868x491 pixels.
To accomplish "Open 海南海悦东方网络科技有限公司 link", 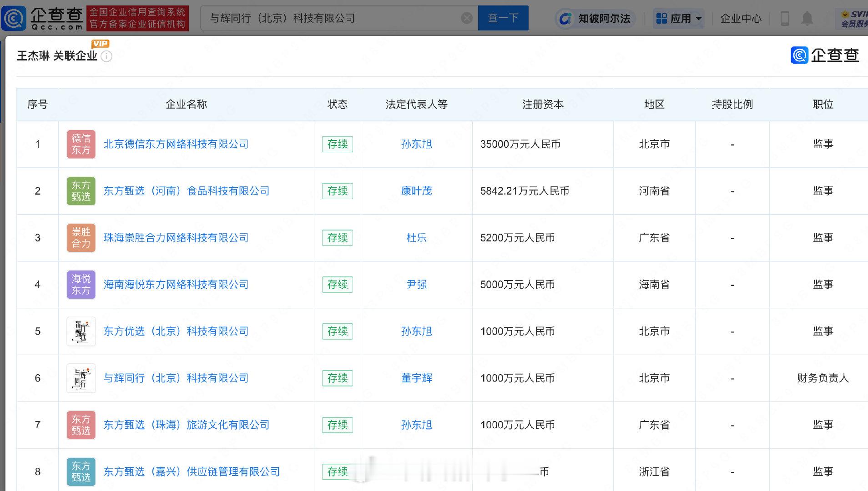I will (176, 285).
